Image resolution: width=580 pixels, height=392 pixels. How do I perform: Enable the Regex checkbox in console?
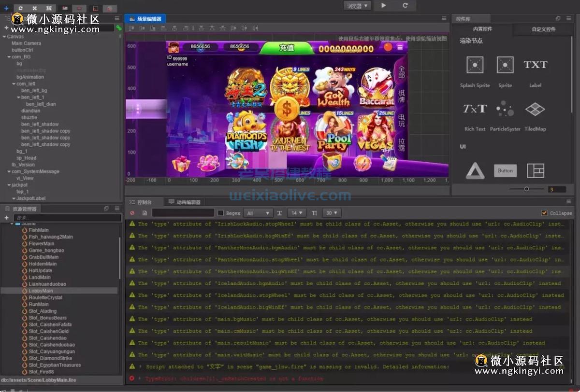[x=221, y=213]
